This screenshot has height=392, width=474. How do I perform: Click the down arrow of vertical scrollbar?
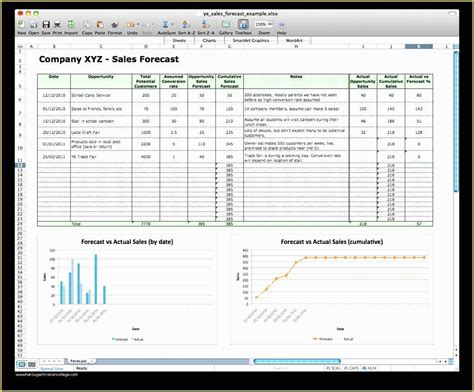point(456,355)
